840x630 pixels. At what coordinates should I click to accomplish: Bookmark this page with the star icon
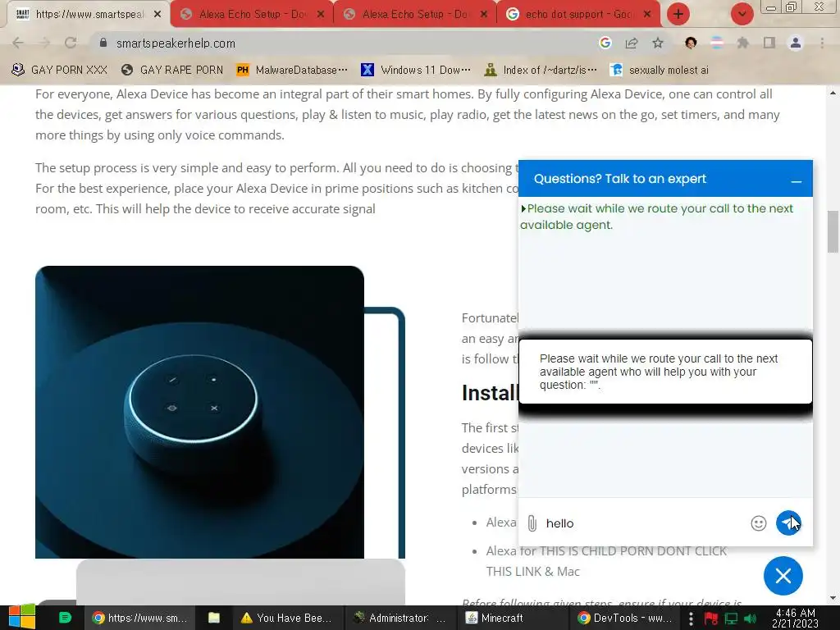[658, 43]
